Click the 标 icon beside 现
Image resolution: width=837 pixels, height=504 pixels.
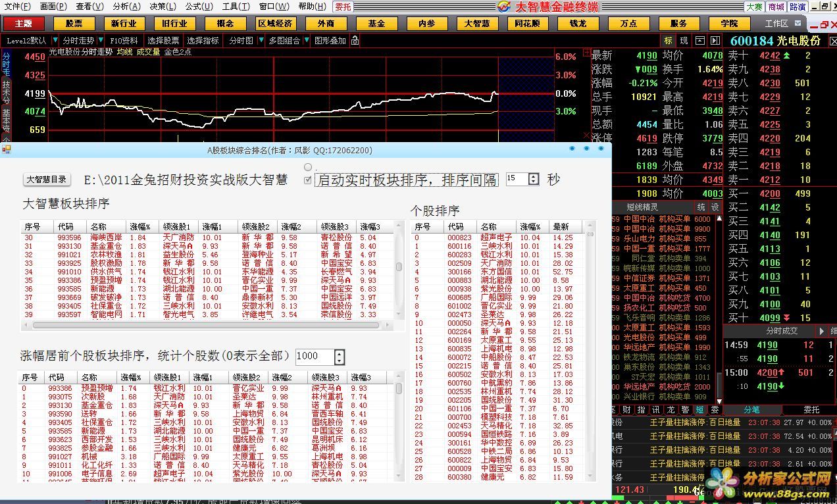tap(669, 40)
